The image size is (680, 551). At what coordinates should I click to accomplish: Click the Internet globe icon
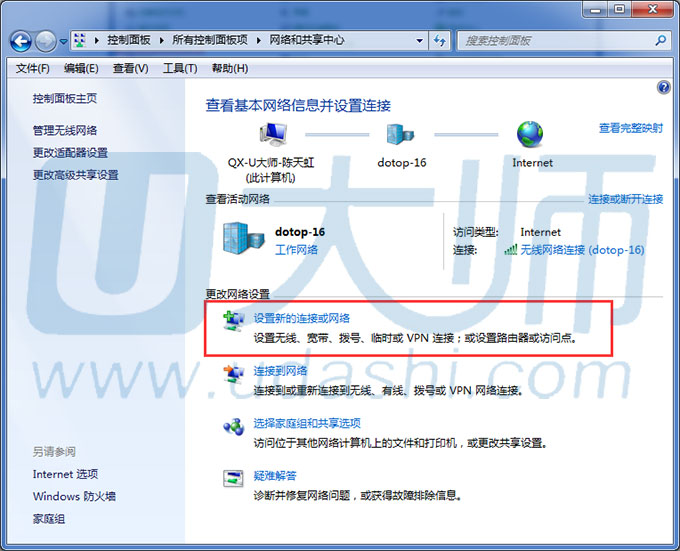tap(531, 133)
